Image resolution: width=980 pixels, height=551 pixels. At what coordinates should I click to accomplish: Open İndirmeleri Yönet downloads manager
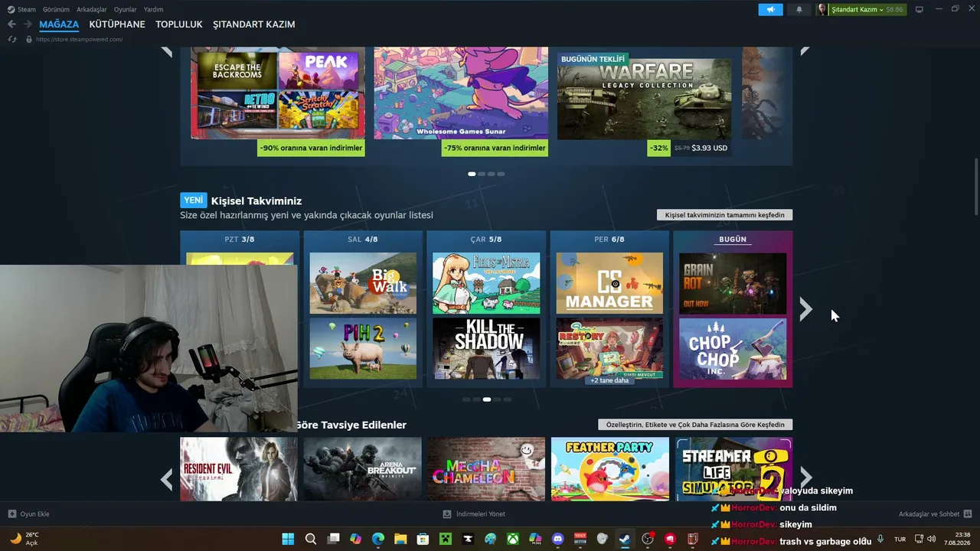[474, 514]
